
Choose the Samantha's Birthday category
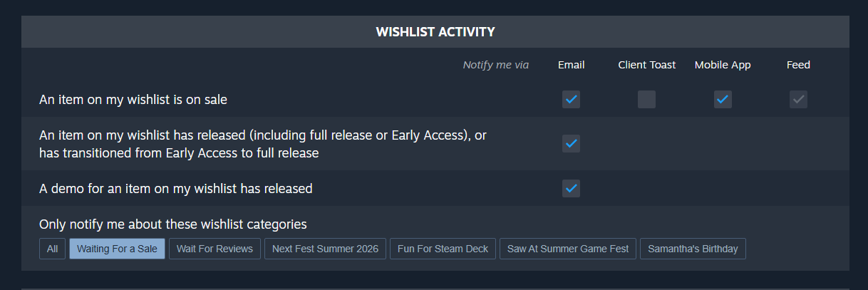coord(693,249)
